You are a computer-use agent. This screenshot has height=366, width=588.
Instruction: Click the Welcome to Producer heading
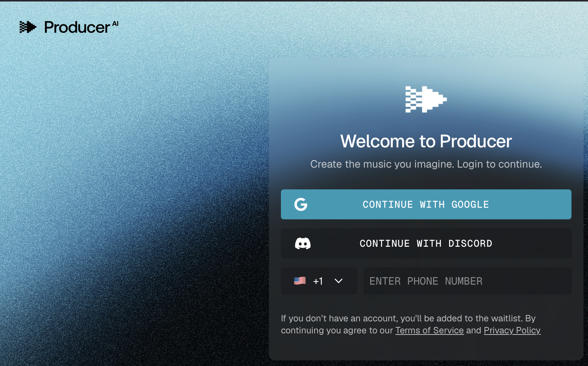tap(426, 141)
